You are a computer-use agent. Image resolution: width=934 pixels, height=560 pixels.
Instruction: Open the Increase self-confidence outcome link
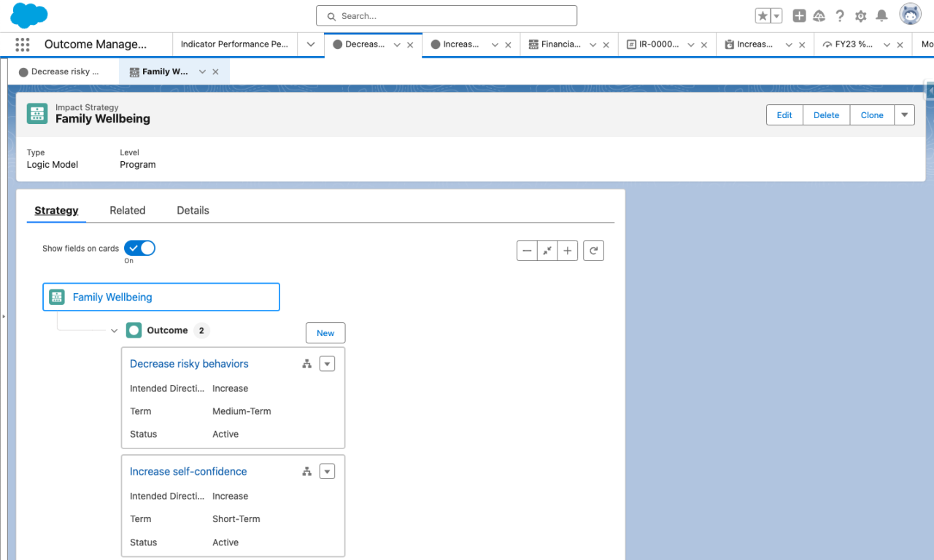coord(188,472)
